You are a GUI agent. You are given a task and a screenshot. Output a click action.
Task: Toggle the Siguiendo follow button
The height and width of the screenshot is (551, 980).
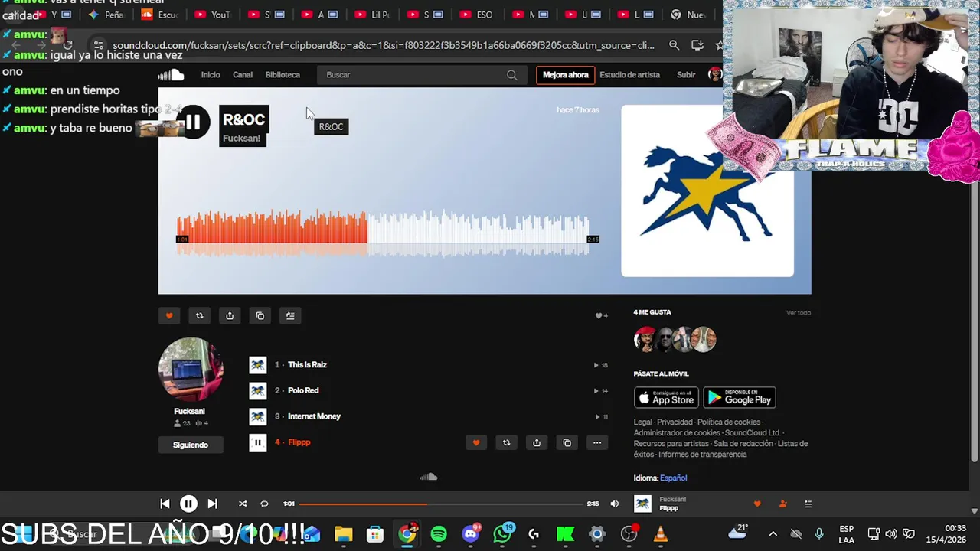pos(191,445)
